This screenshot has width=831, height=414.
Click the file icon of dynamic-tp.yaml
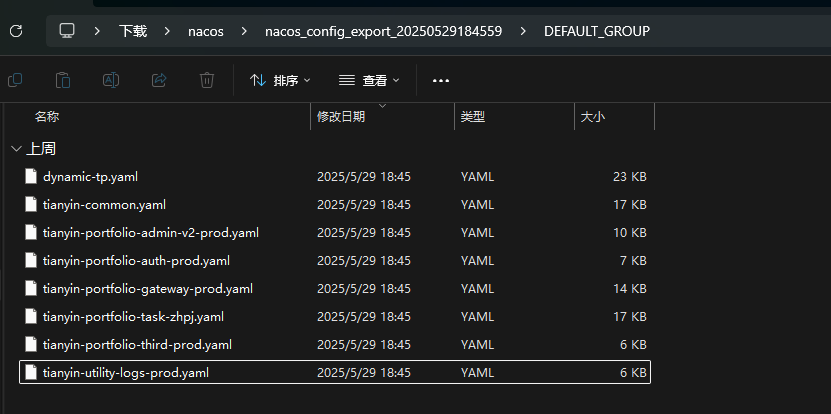click(x=31, y=177)
